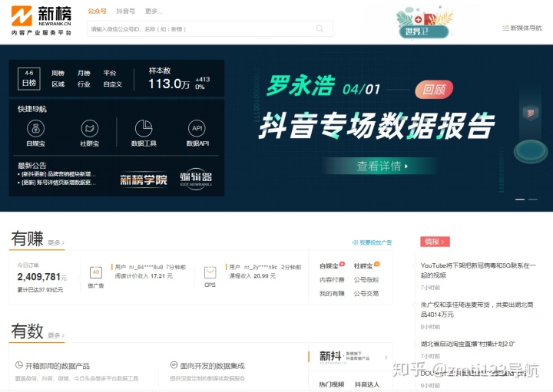Open the 自媒宝 shortcut icon
Screen dimensions: 553x392
tap(35, 128)
